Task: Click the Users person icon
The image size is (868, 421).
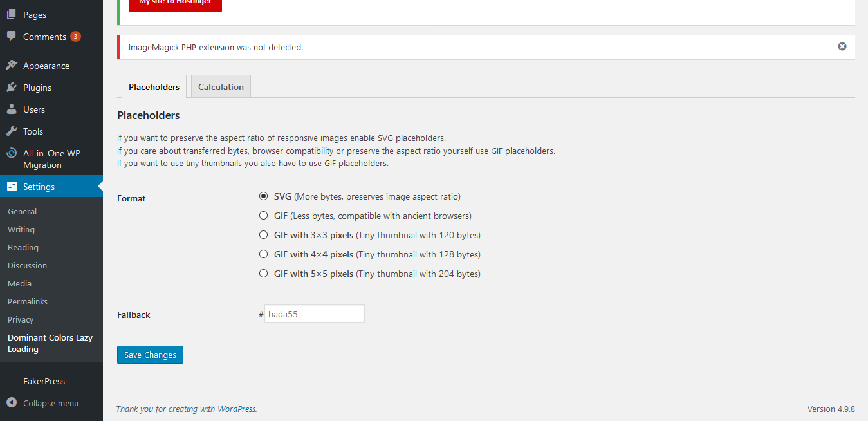Action: click(x=12, y=109)
